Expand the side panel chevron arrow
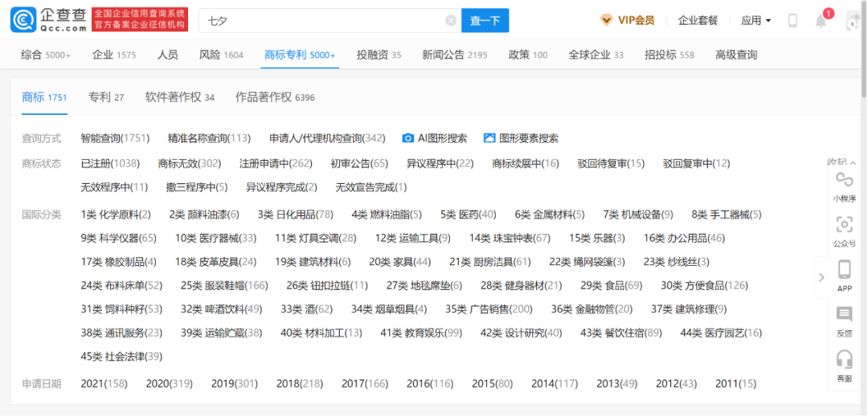 click(821, 278)
